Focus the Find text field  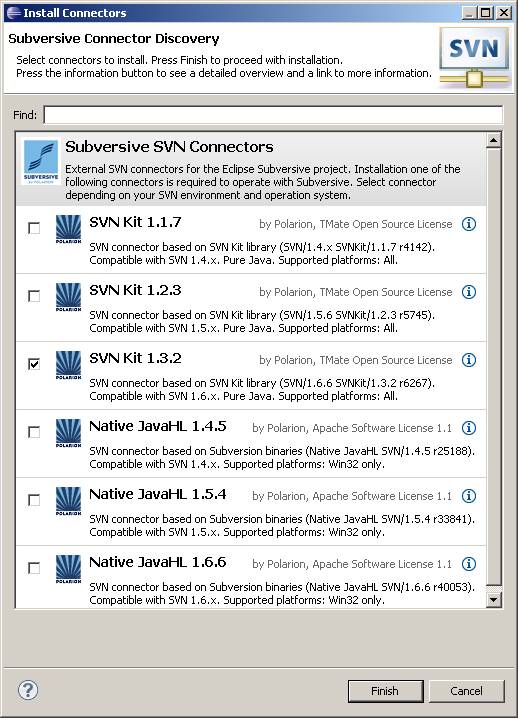(x=273, y=114)
